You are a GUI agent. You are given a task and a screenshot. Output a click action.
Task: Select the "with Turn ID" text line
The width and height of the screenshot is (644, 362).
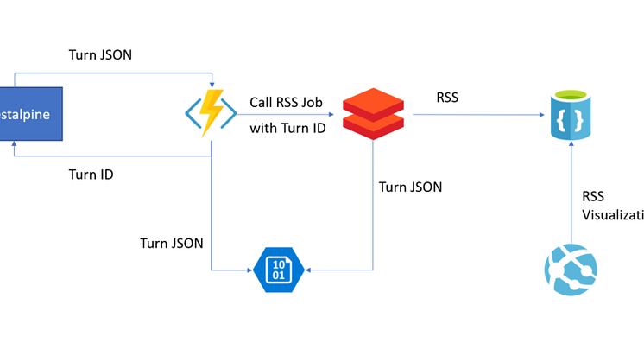[287, 129]
